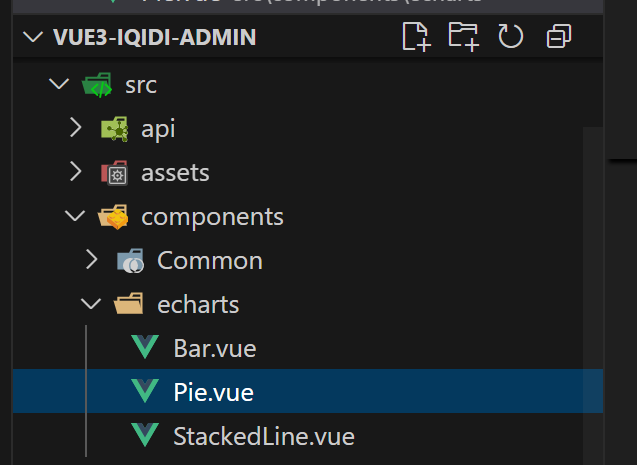Click the New Folder icon
Viewport: 637px width, 465px height.
(x=463, y=38)
